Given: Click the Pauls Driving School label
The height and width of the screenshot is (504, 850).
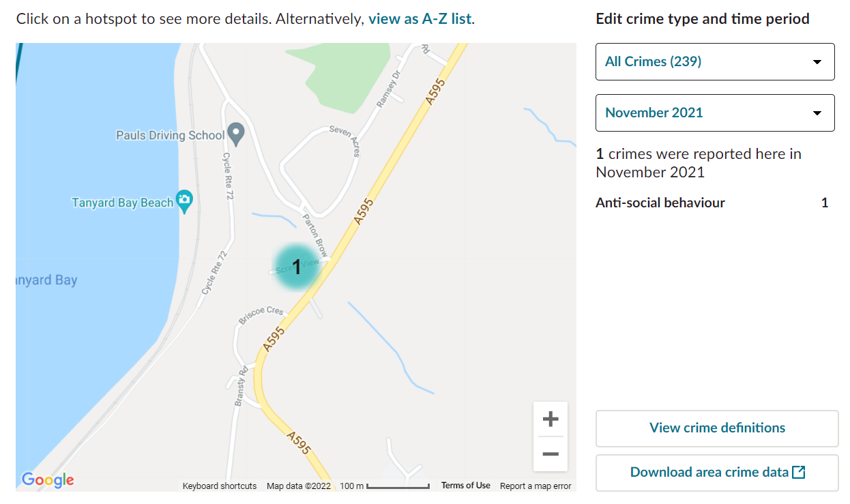Looking at the screenshot, I should pos(170,135).
